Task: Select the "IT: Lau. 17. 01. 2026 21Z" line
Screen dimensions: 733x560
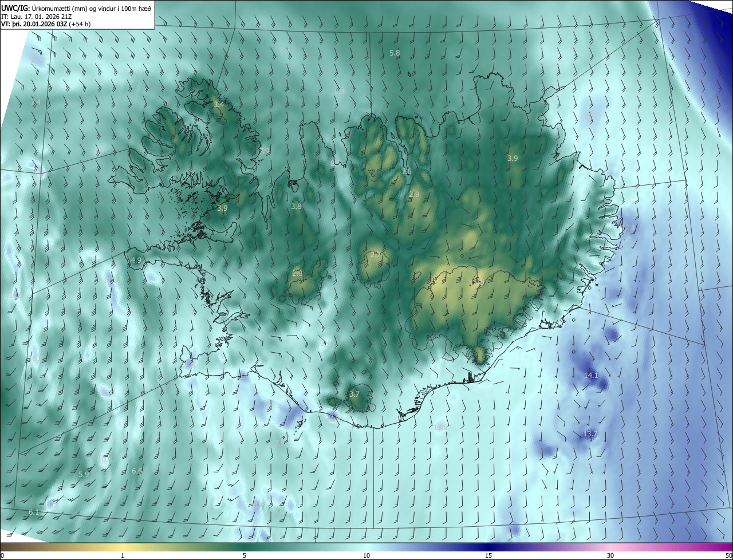Action: click(38, 17)
